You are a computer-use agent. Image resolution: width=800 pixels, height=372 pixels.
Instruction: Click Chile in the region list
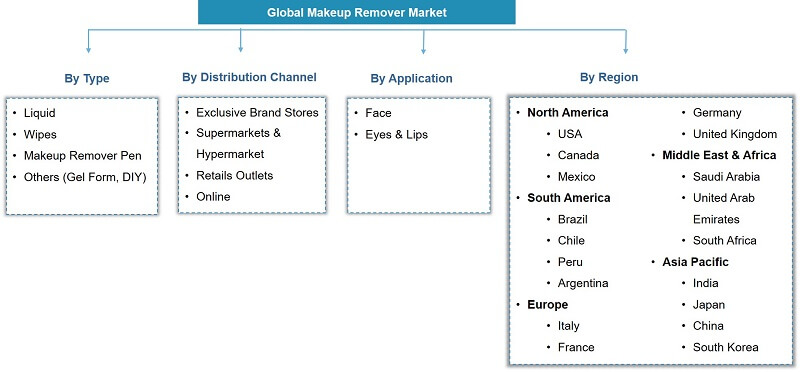[571, 240]
